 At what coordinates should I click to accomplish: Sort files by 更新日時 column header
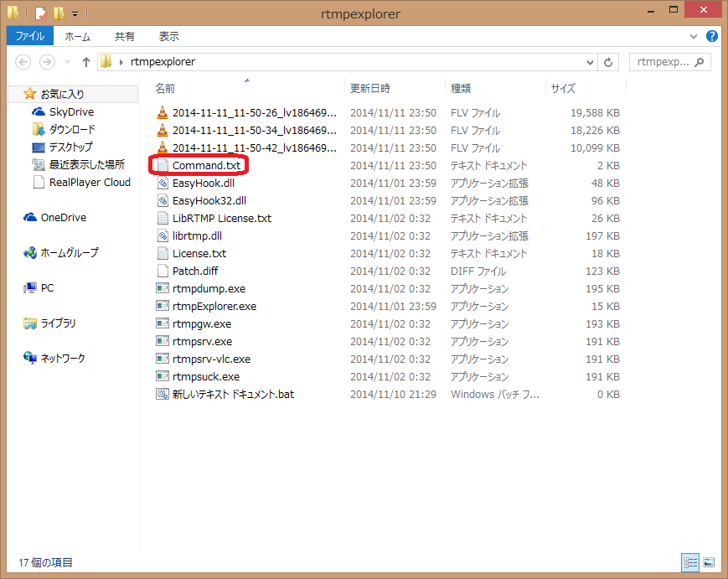pos(369,88)
